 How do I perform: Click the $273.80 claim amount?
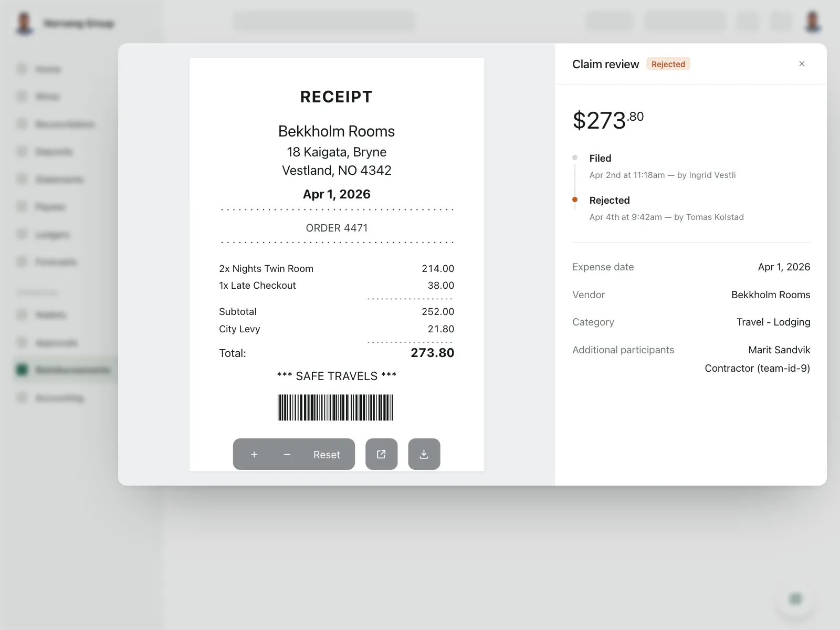(608, 120)
